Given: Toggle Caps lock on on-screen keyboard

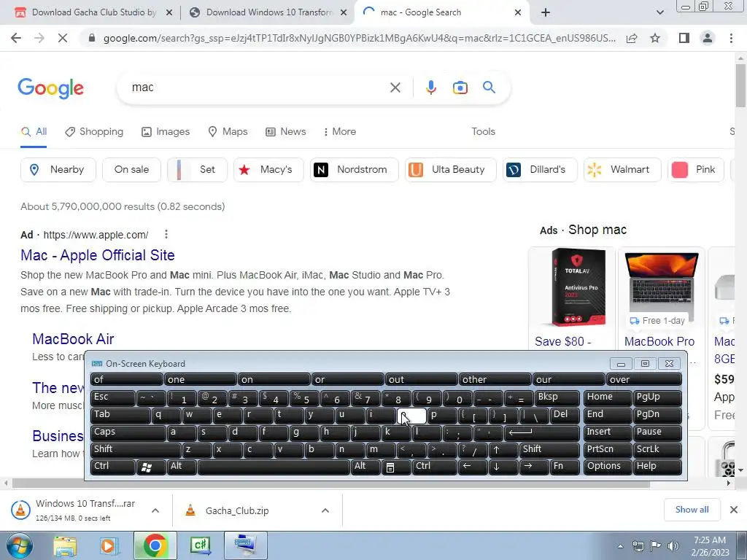Looking at the screenshot, I should click(x=128, y=432).
